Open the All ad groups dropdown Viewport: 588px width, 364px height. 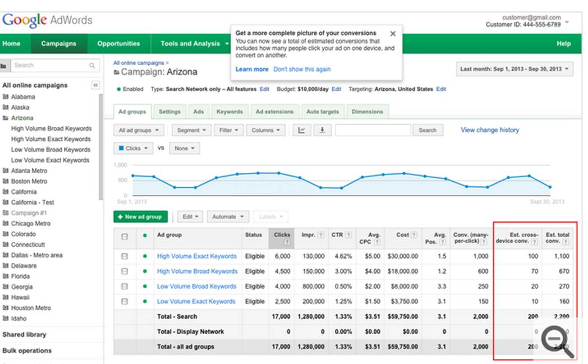click(x=139, y=130)
